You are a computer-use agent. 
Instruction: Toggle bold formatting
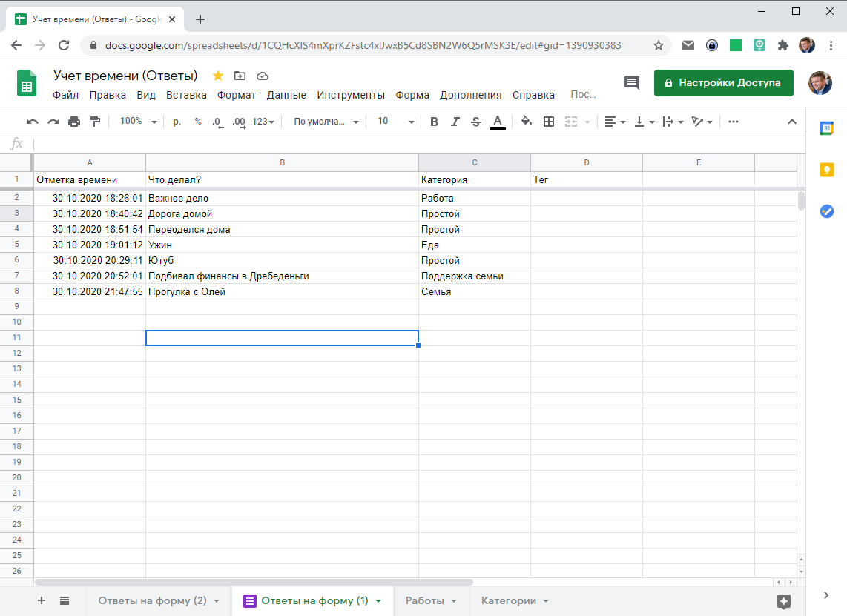pos(434,122)
